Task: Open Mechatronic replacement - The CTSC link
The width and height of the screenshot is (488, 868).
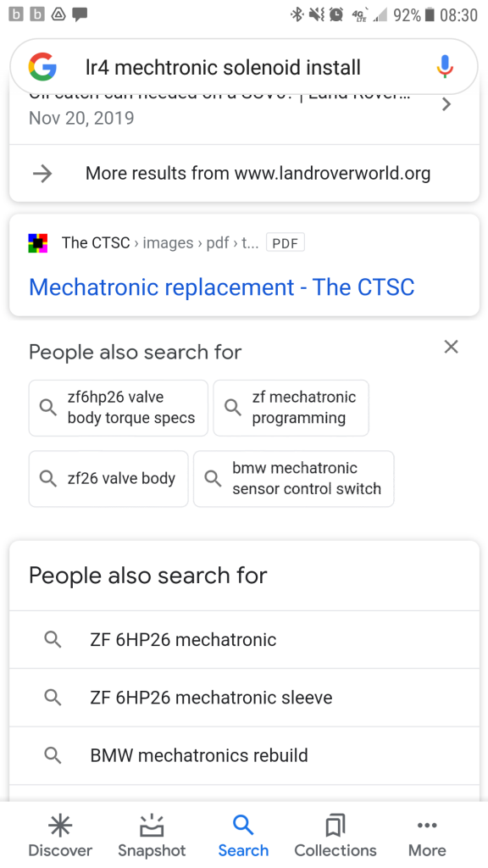Action: pyautogui.click(x=221, y=287)
